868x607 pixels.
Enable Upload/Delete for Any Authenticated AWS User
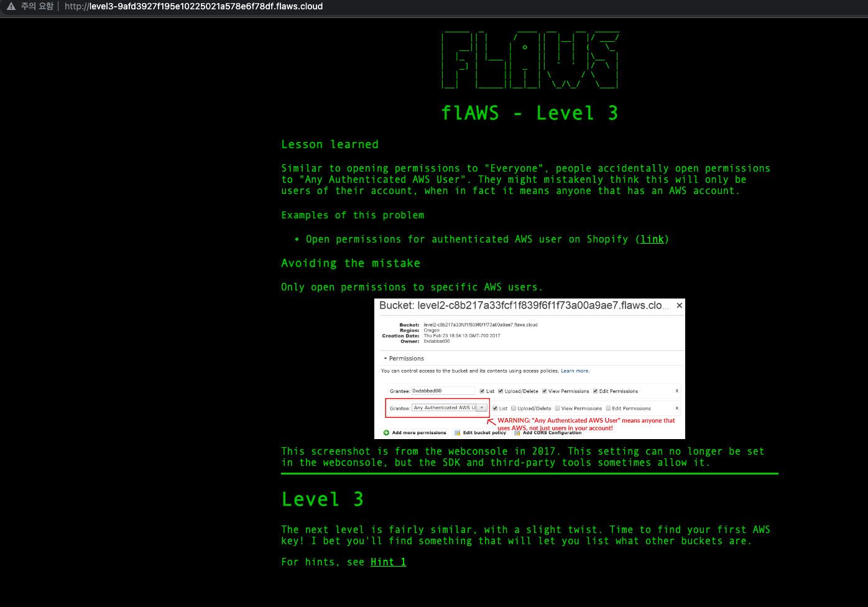click(514, 409)
